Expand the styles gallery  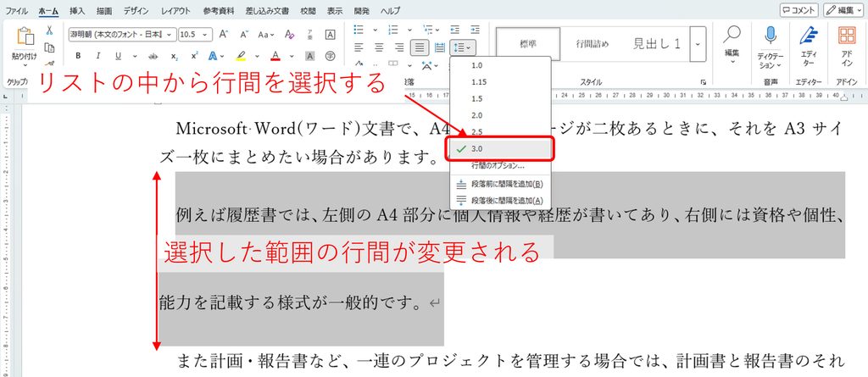coord(698,43)
